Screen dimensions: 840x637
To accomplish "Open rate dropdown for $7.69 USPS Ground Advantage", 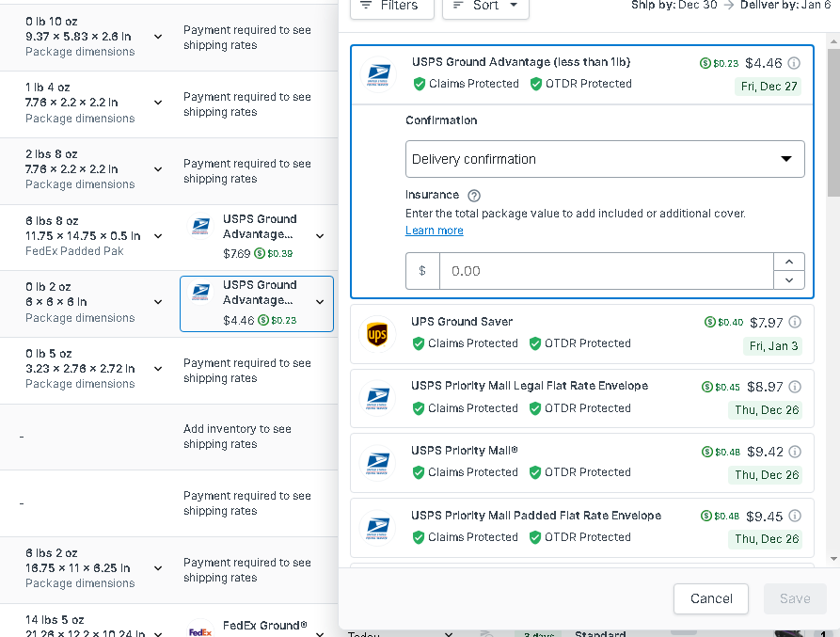I will [x=320, y=236].
